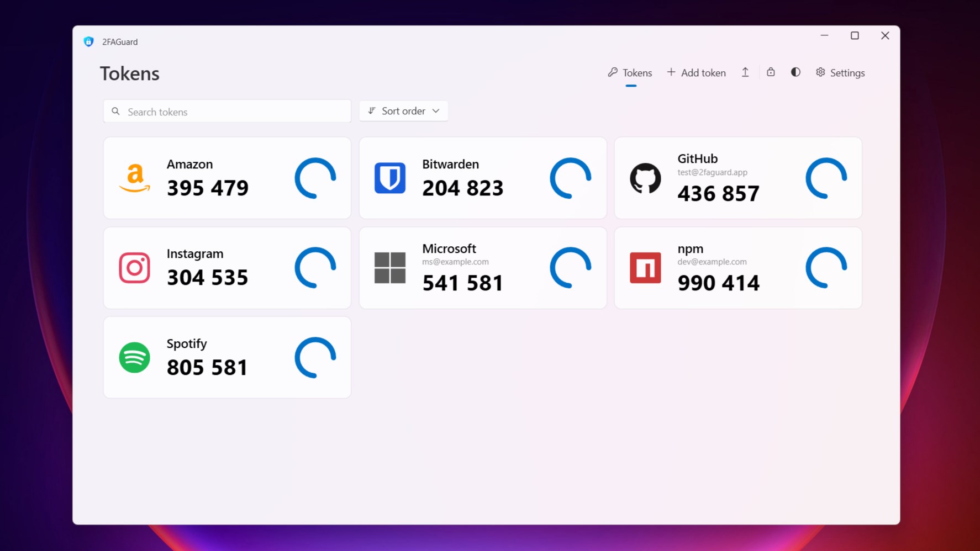This screenshot has height=551, width=980.
Task: Open the Sort order dropdown
Action: pyautogui.click(x=403, y=111)
